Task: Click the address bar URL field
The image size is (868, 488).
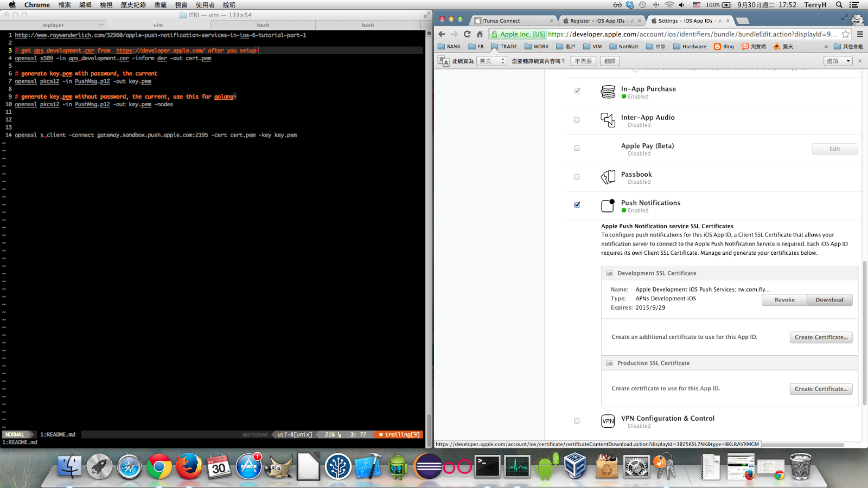Action: pos(692,34)
